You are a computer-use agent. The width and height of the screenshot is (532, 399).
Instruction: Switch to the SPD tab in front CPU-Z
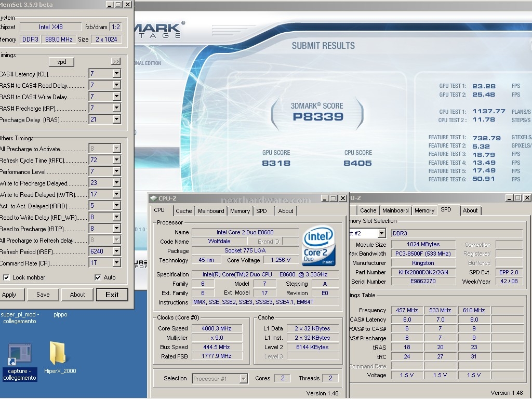(262, 211)
